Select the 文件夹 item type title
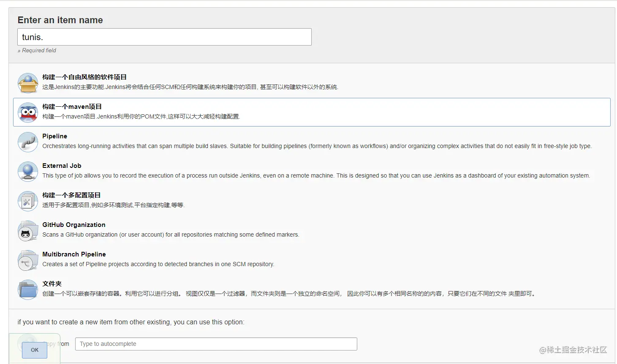Viewport: 617px width, 364px height. pyautogui.click(x=52, y=284)
